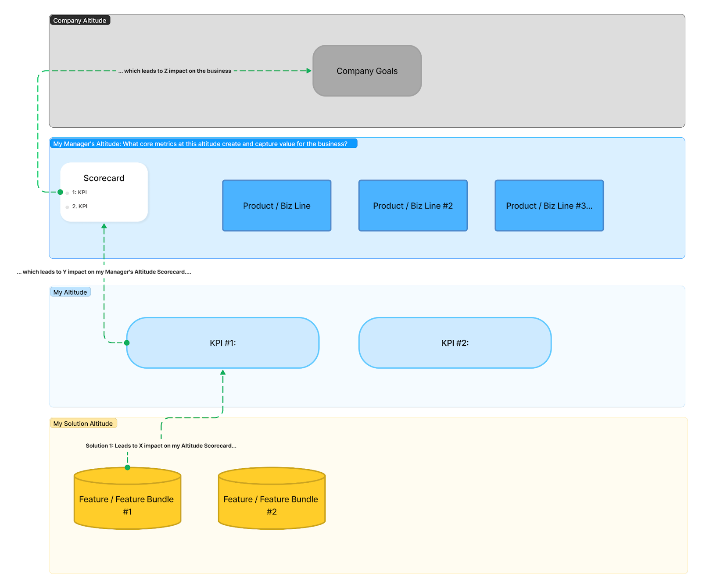Click the My Altitude label
This screenshot has width=702, height=588.
coord(70,292)
